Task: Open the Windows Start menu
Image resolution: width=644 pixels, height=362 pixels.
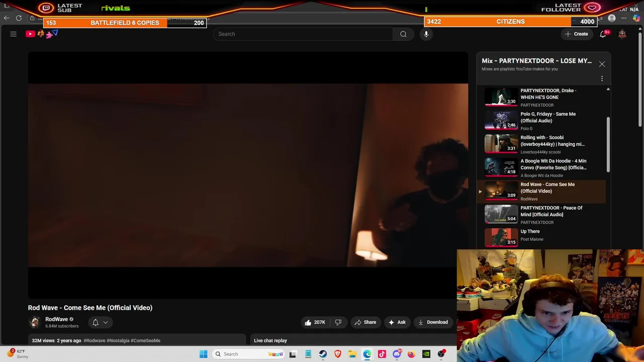Action: click(x=203, y=354)
